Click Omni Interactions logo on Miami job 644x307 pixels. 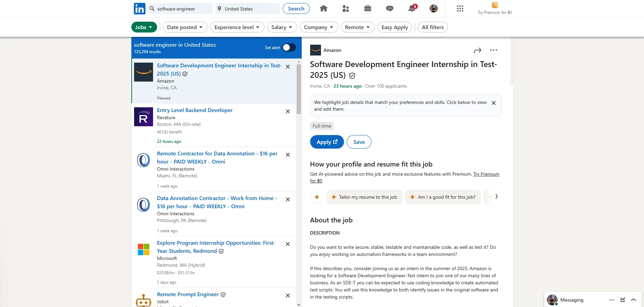pyautogui.click(x=144, y=160)
